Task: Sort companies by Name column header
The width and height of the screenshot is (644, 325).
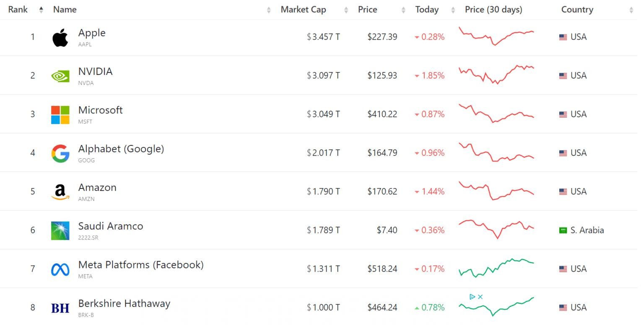Action: [65, 10]
